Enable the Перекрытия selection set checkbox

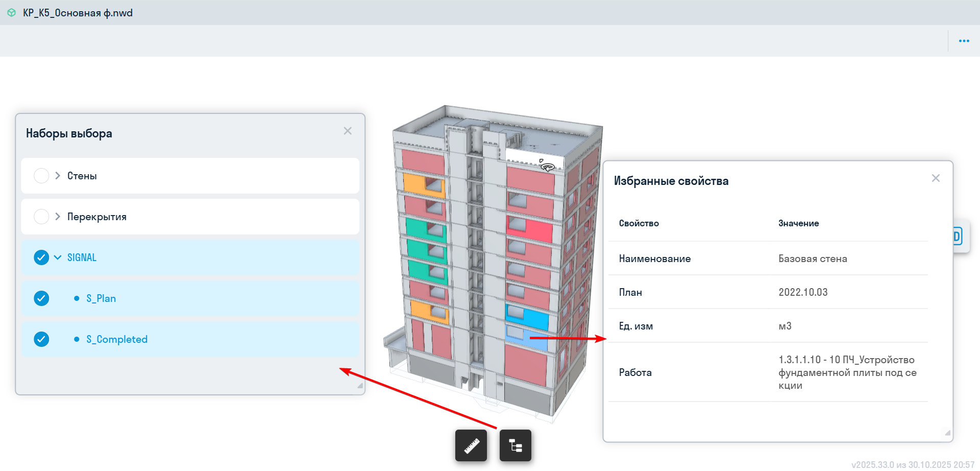click(x=41, y=217)
